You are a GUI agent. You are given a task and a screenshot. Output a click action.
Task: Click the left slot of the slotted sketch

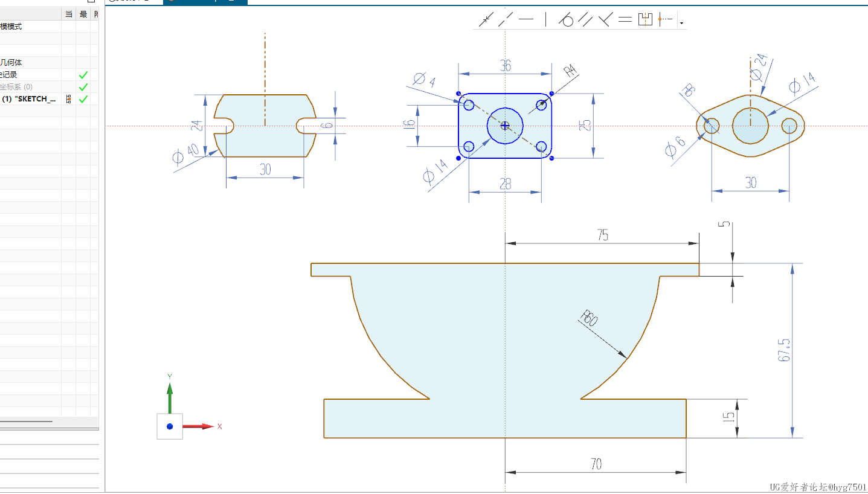click(225, 125)
